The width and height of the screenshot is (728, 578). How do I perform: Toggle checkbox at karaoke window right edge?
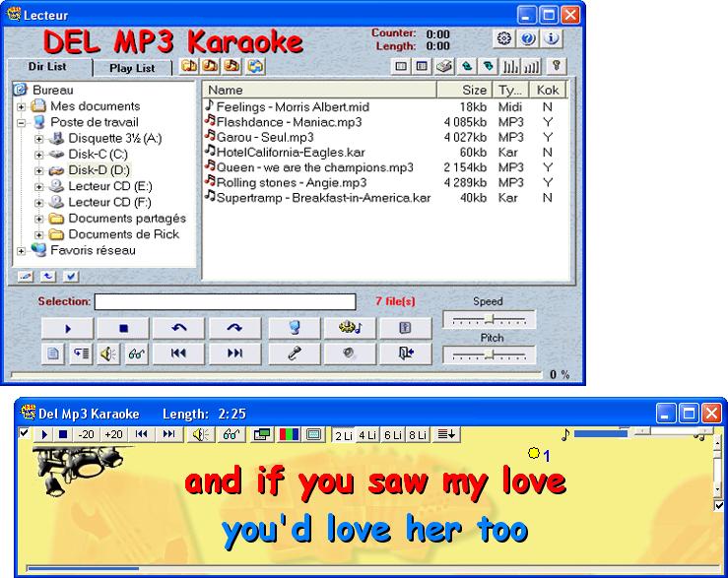pyautogui.click(x=718, y=505)
